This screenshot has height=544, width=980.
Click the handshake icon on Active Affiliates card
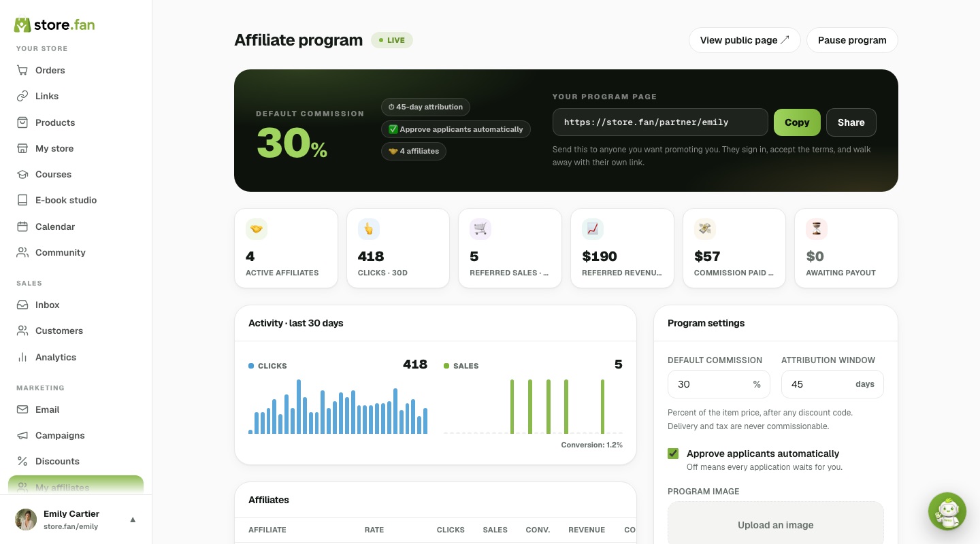coord(257,229)
